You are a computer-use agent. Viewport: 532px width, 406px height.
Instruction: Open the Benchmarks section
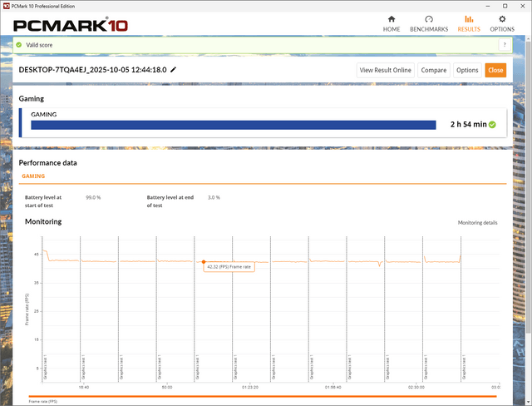point(429,24)
